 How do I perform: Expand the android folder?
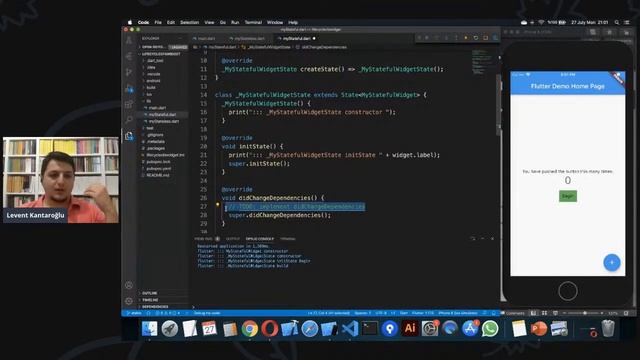[x=153, y=81]
